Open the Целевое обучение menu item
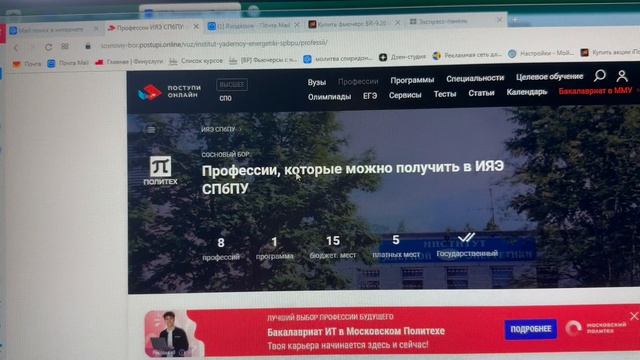Image resolution: width=640 pixels, height=360 pixels. (549, 77)
